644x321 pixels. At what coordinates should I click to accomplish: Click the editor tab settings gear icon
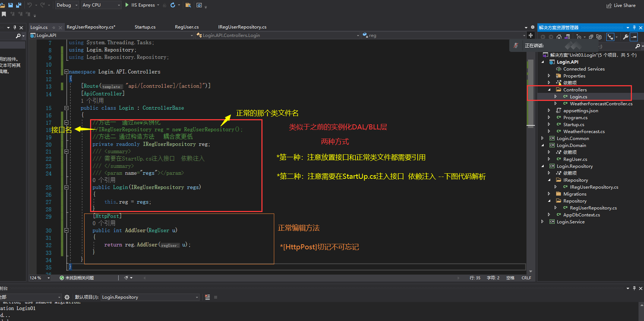pos(532,27)
